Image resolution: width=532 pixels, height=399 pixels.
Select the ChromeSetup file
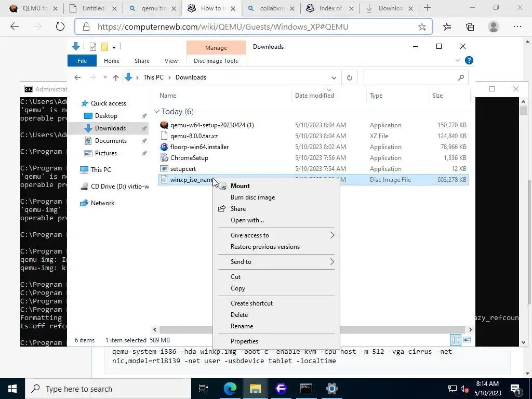189,157
